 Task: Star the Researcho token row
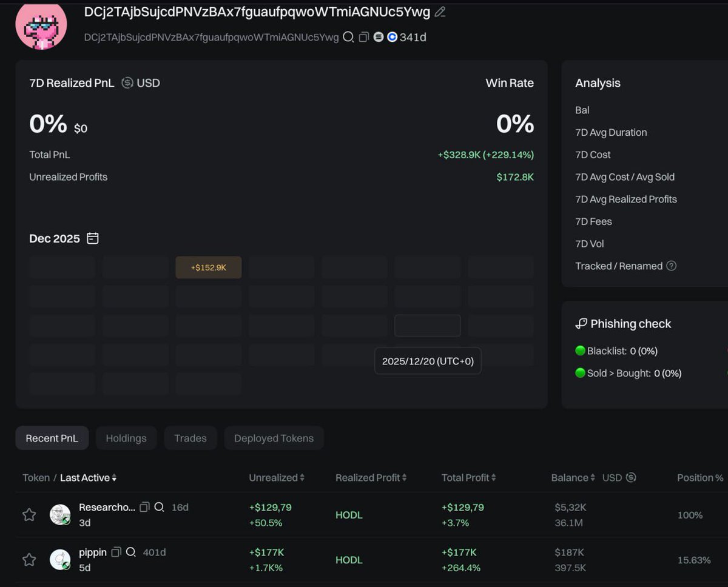coord(29,514)
